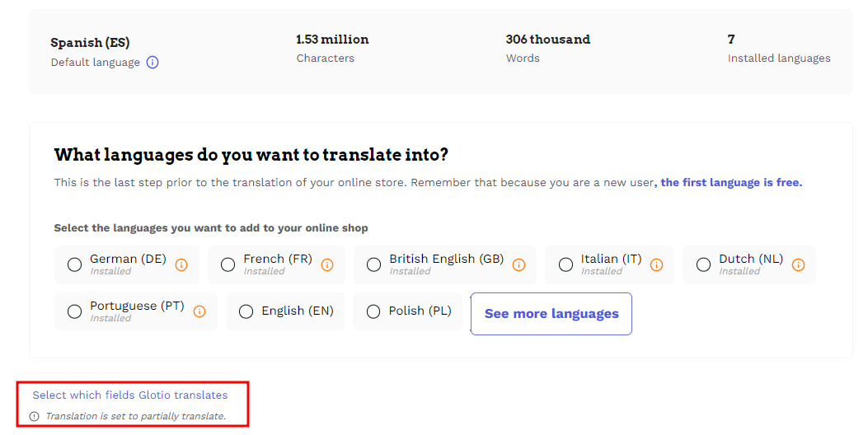Click the Spanish (ES) default language label
Viewport: 868px width, 435px height.
(90, 43)
